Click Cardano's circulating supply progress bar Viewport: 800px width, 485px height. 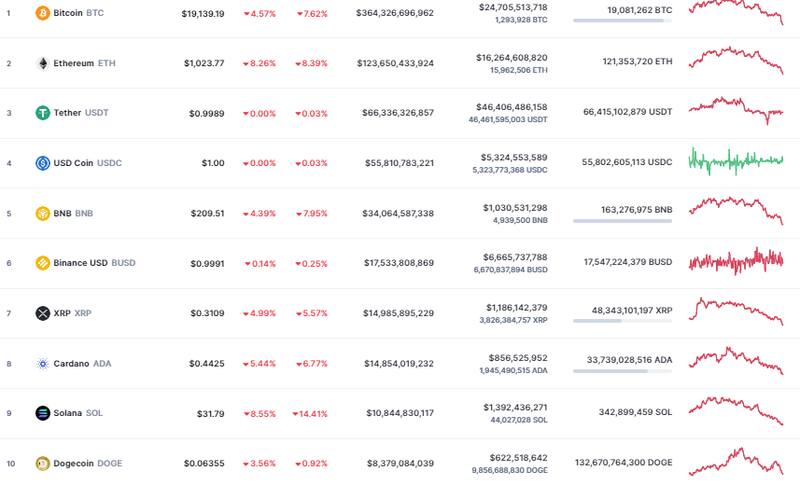pos(622,371)
